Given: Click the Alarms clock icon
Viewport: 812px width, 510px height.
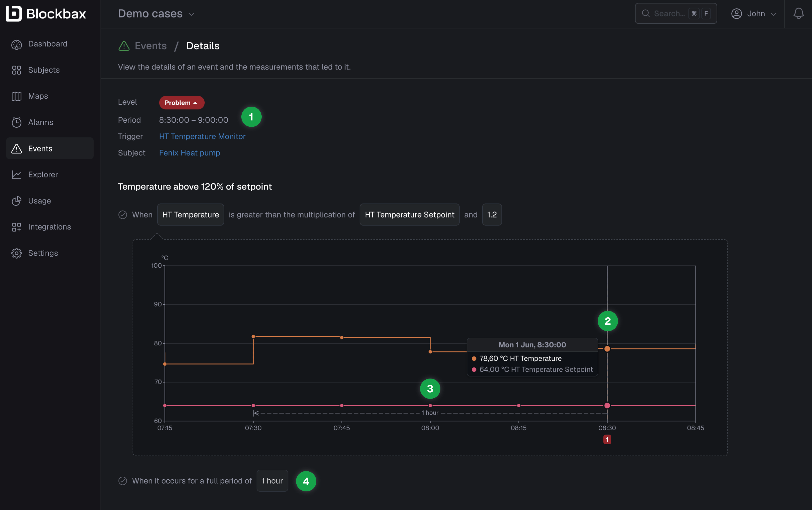Looking at the screenshot, I should (17, 122).
